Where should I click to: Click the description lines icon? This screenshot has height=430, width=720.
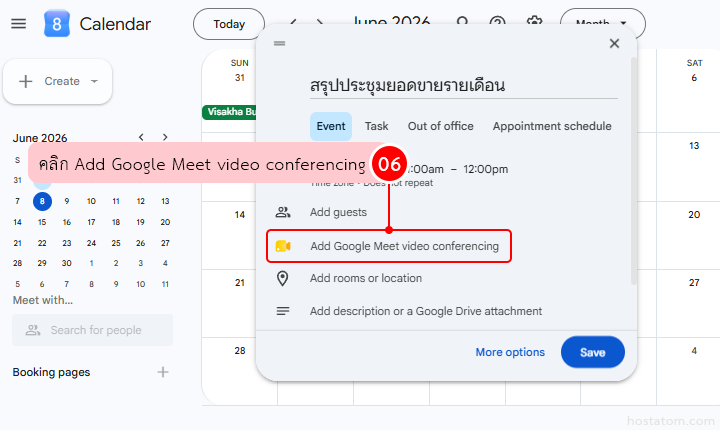[282, 311]
